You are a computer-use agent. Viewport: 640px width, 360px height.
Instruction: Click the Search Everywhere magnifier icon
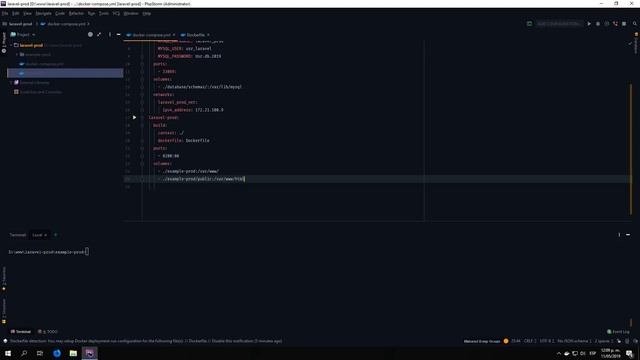[x=635, y=24]
